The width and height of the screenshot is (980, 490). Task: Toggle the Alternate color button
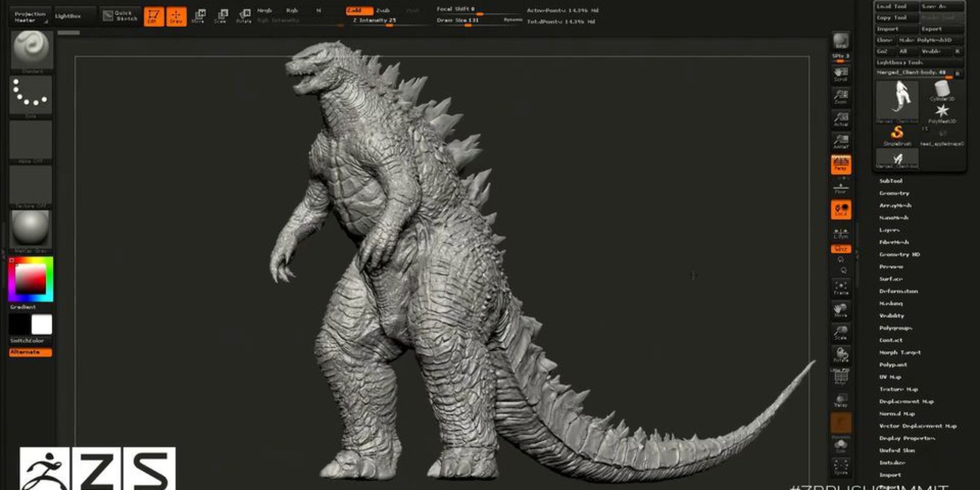coord(30,352)
